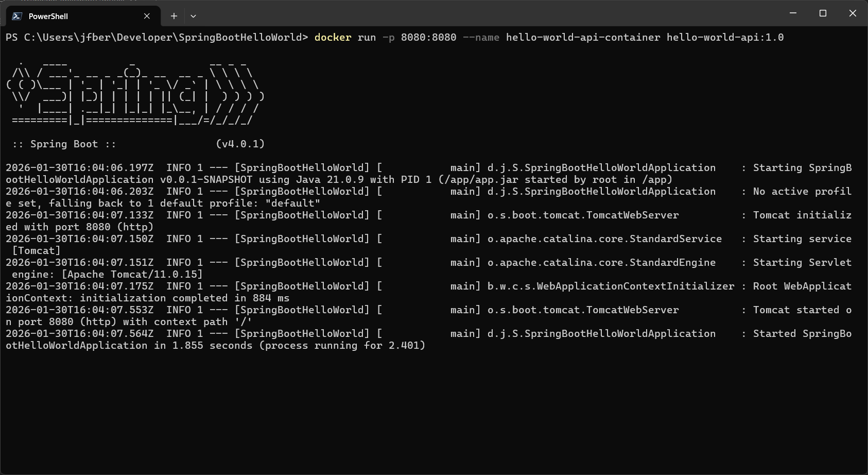Click the X to close the PowerShell tab
Screen dimensions: 868x475
[146, 16]
